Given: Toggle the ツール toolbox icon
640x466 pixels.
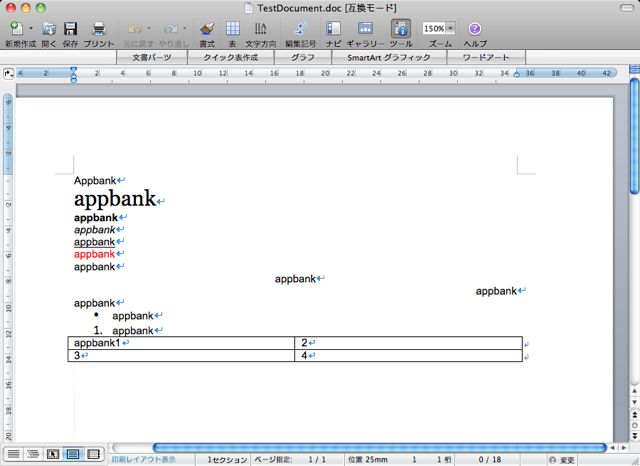Looking at the screenshot, I should (401, 29).
